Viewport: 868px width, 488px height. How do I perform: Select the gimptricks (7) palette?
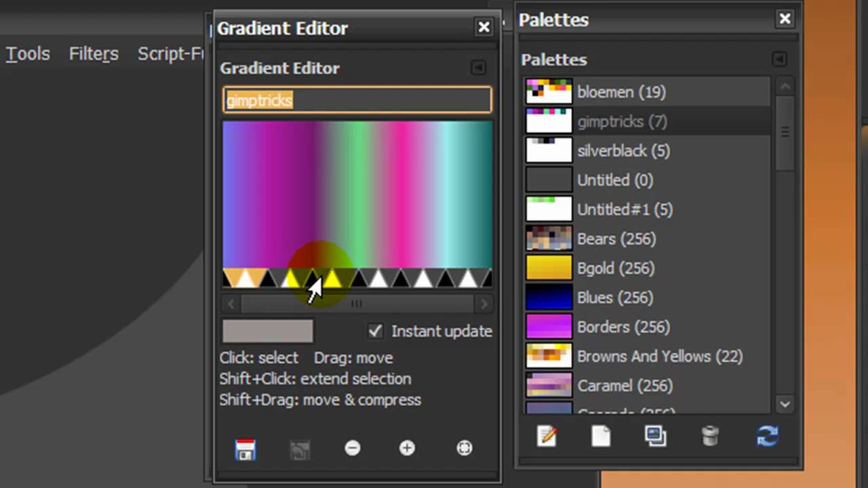(648, 121)
